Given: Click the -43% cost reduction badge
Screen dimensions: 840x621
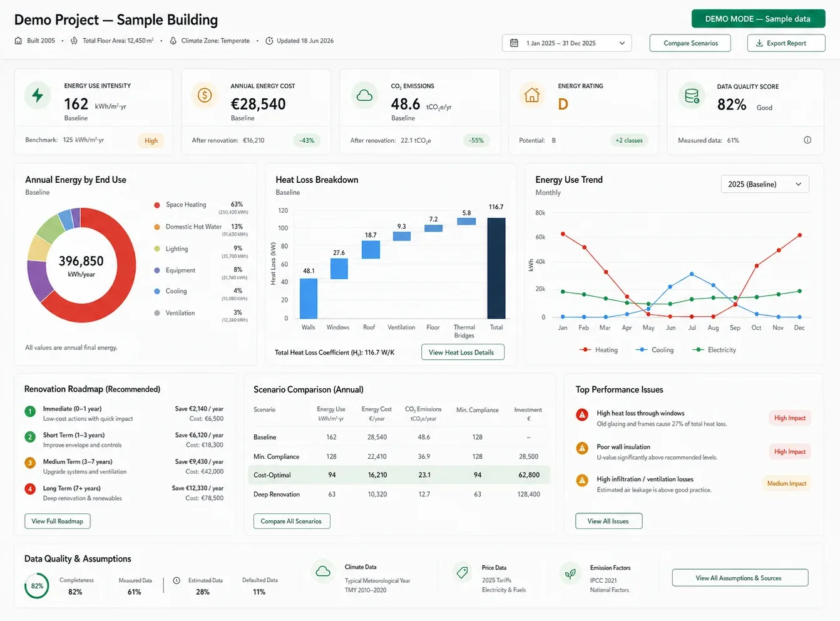Looking at the screenshot, I should pyautogui.click(x=307, y=141).
